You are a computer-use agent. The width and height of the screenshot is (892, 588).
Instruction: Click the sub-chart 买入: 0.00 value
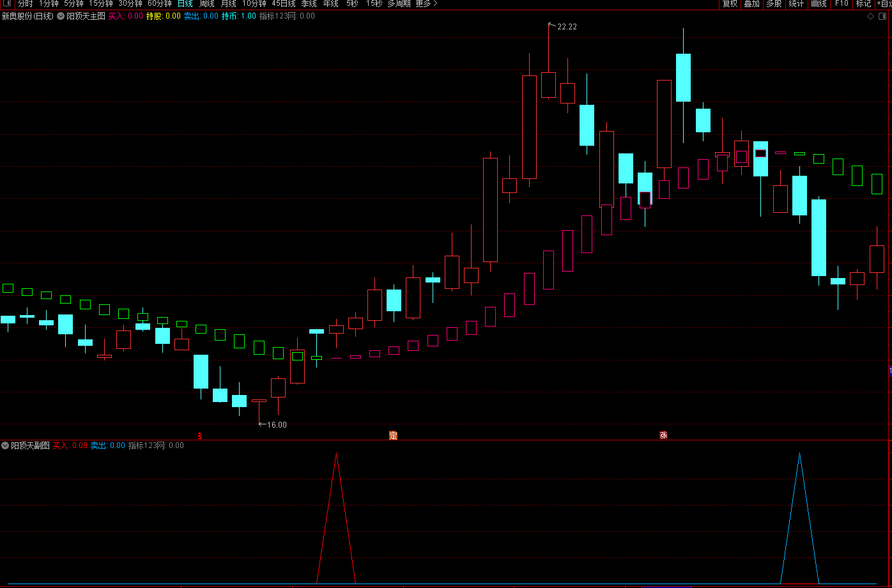point(70,445)
